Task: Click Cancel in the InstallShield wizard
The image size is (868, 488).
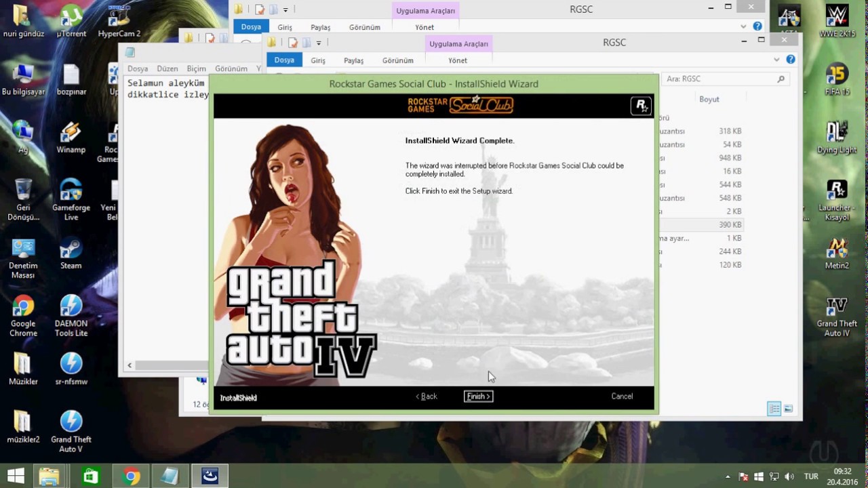Action: pos(622,396)
